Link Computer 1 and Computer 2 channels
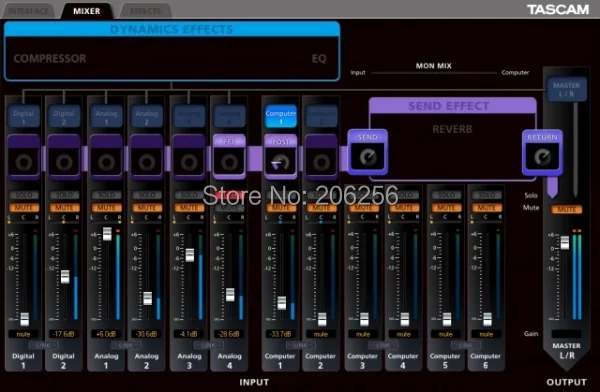 301,345
